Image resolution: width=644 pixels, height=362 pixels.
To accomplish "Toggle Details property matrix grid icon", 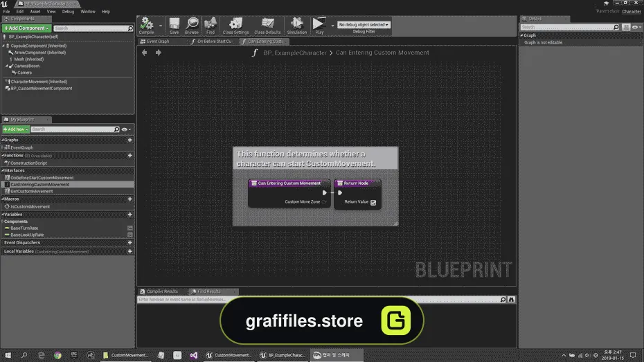I will [626, 27].
